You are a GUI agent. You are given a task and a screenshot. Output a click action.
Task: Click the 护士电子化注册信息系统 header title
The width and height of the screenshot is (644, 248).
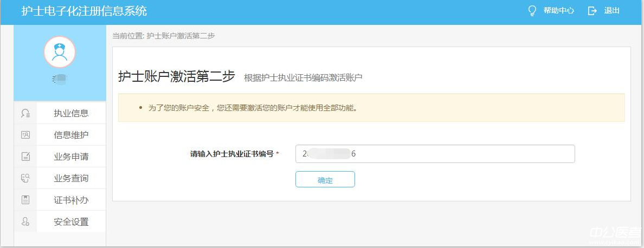pyautogui.click(x=84, y=11)
